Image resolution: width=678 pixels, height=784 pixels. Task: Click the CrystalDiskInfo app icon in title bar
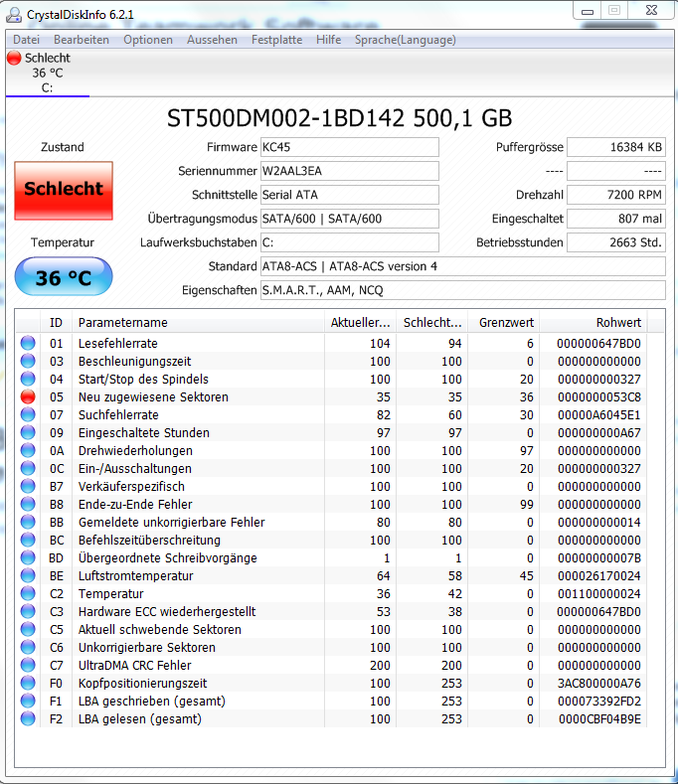14,15
